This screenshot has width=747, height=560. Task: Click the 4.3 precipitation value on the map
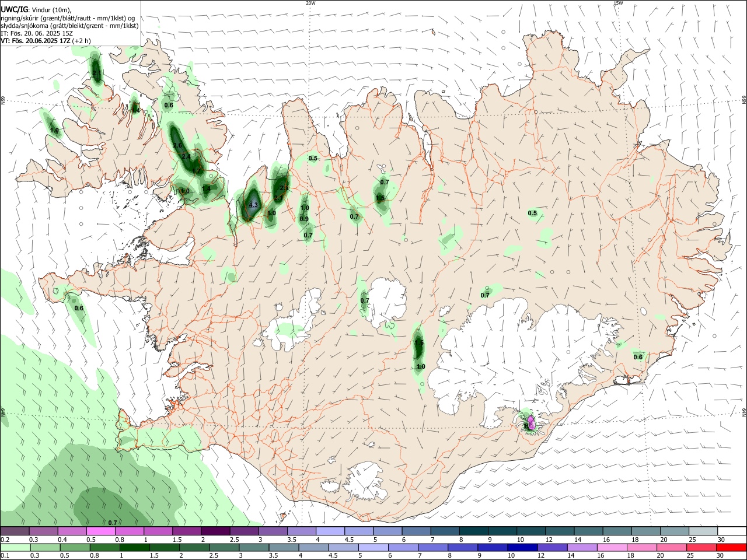point(253,205)
